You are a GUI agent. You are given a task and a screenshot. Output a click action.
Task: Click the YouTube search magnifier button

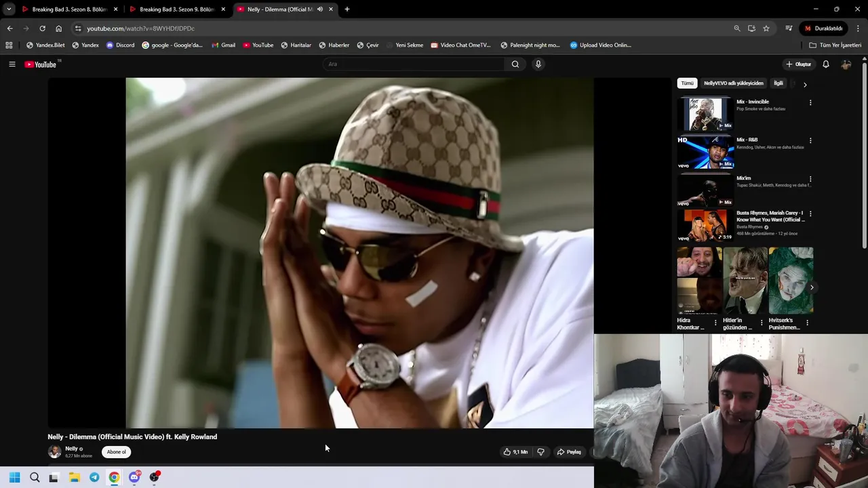pos(515,64)
